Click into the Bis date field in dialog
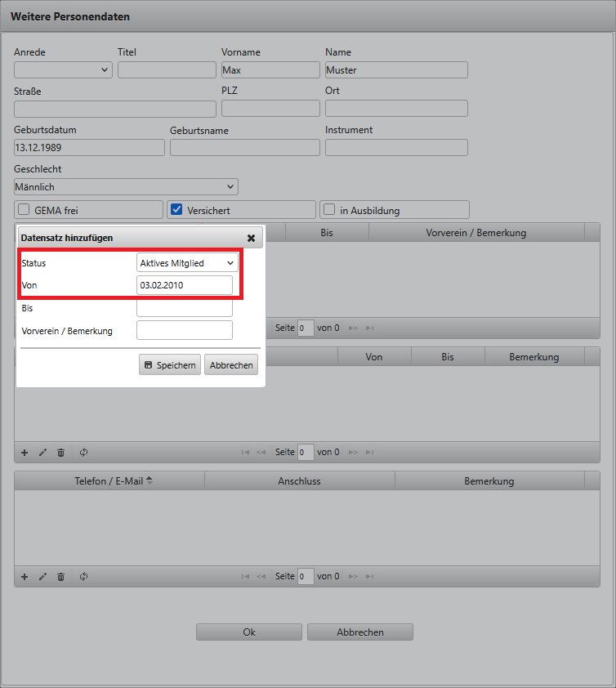 click(184, 308)
